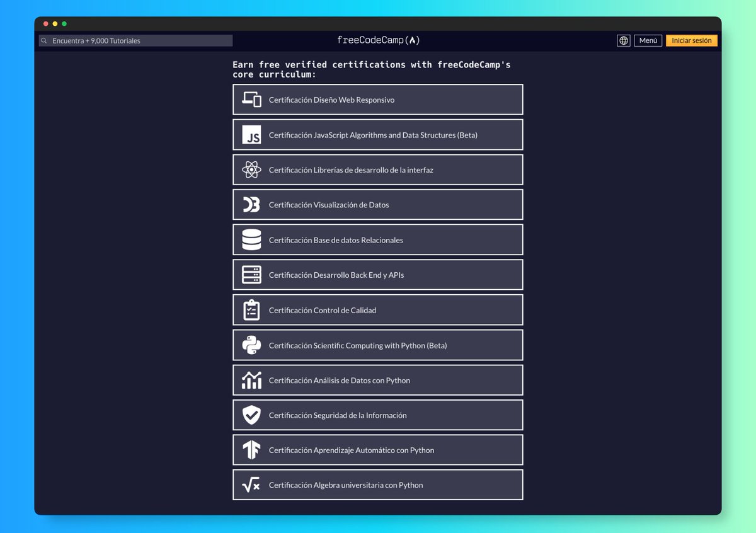The height and width of the screenshot is (533, 756).
Task: Click the clipboard checklist icon for Control de Calidad
Action: 251,310
